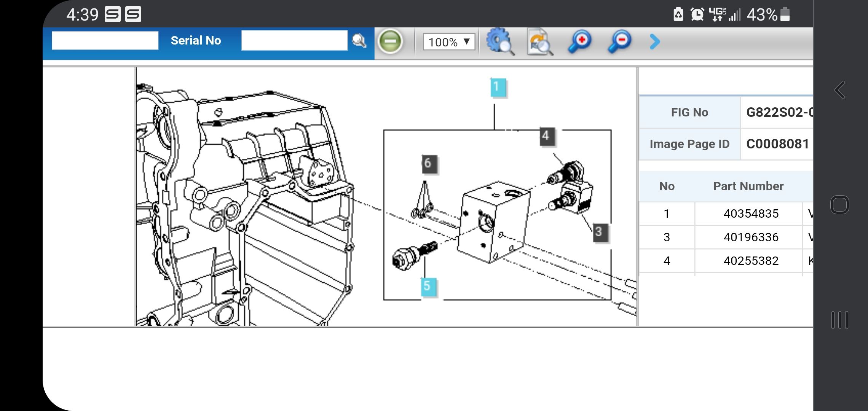The height and width of the screenshot is (411, 868).
Task: Click row number 3 in parts table
Action: pyautogui.click(x=667, y=237)
